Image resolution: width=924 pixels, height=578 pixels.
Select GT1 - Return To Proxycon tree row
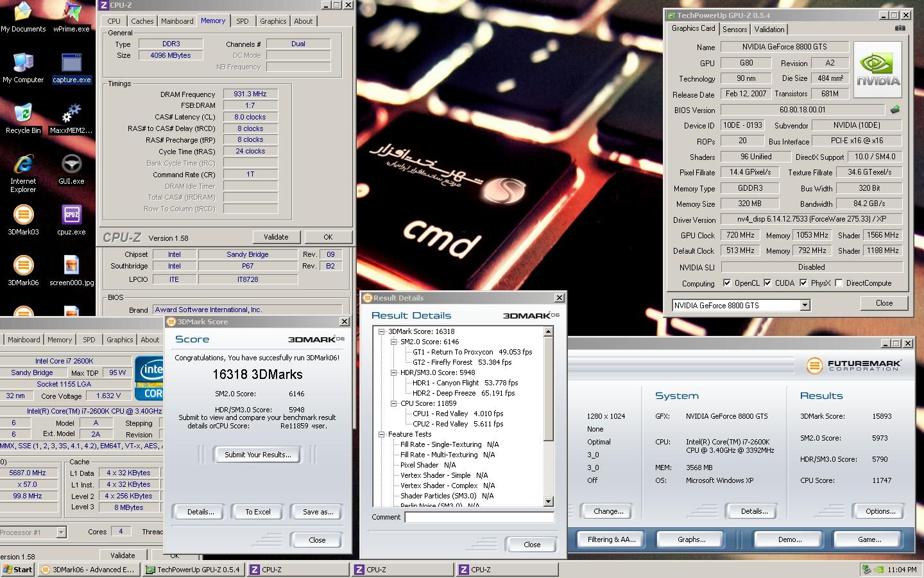click(x=472, y=352)
